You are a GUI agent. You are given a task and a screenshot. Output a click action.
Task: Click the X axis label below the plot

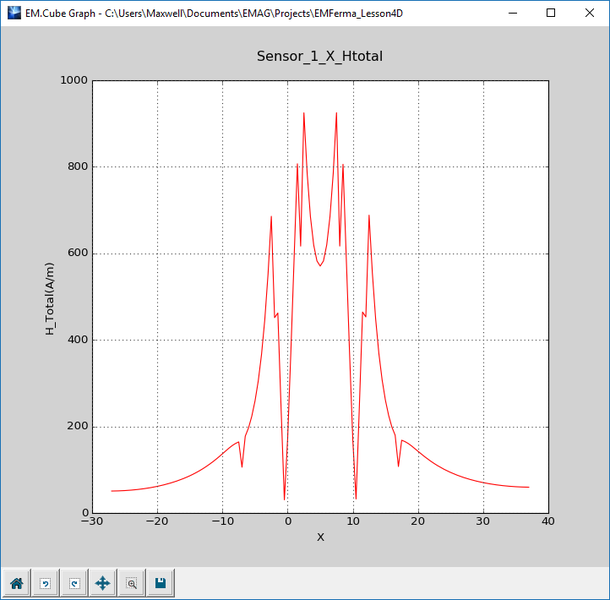tap(320, 537)
